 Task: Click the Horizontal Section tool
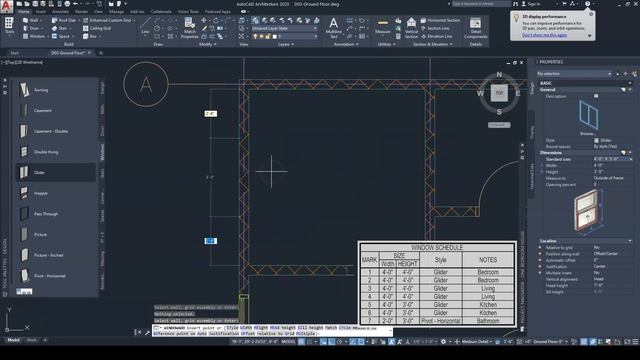tap(440, 20)
